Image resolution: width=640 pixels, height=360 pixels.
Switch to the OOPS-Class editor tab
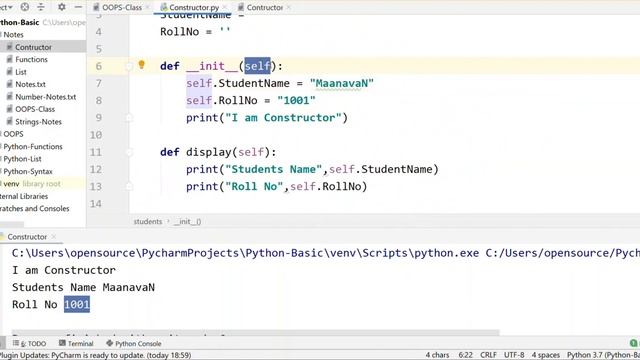pyautogui.click(x=122, y=7)
